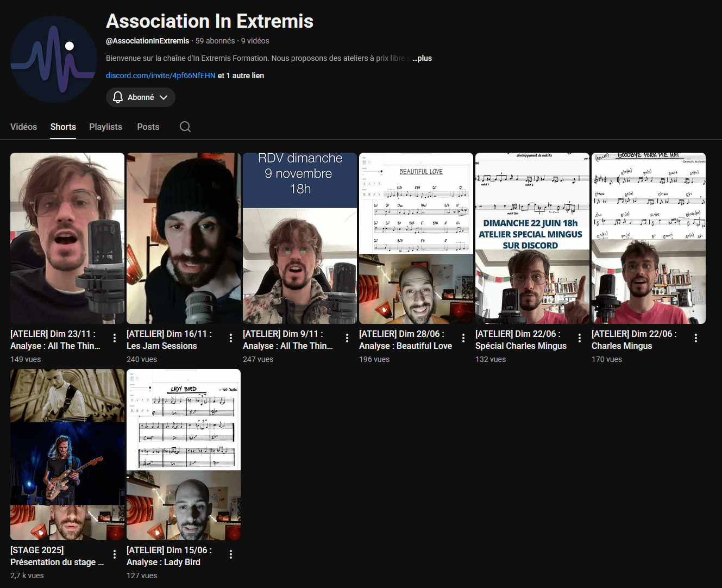The width and height of the screenshot is (722, 588).
Task: Click the @AssociationInExtremis handle
Action: click(x=147, y=40)
